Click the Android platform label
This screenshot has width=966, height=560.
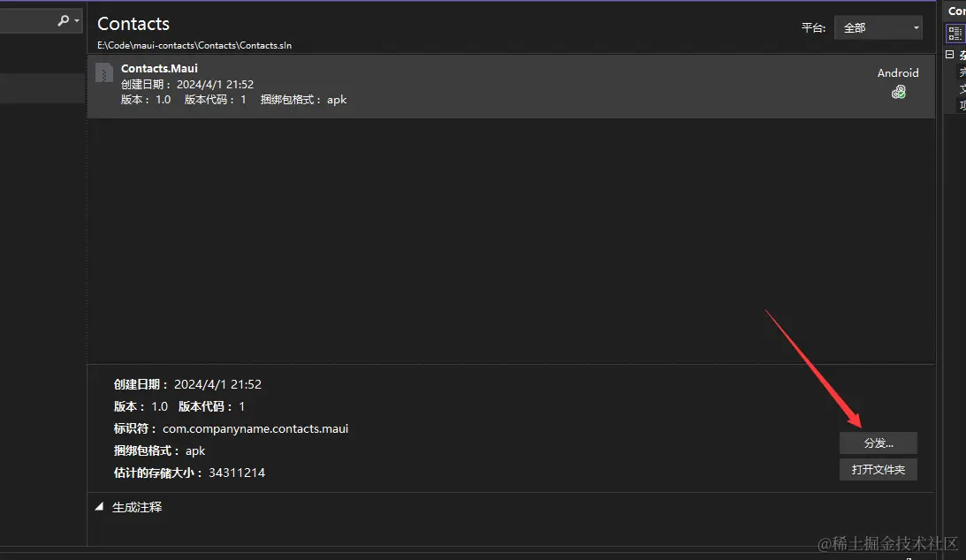click(x=898, y=73)
